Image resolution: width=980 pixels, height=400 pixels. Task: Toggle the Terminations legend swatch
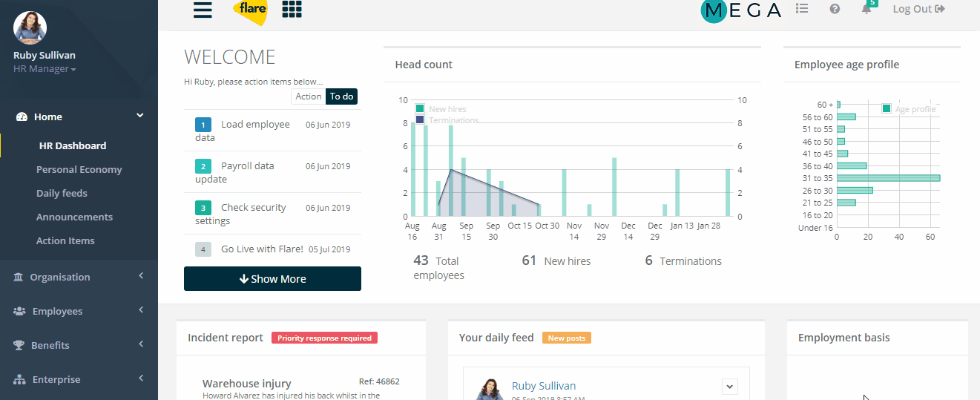[420, 120]
